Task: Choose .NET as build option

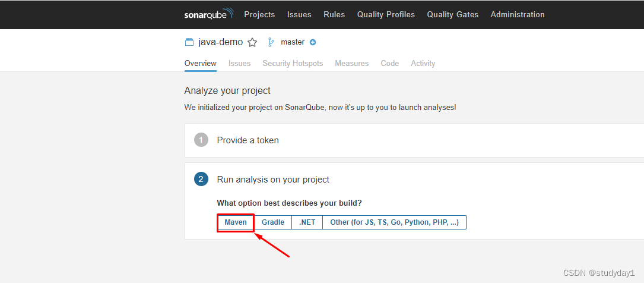Action: tap(307, 222)
